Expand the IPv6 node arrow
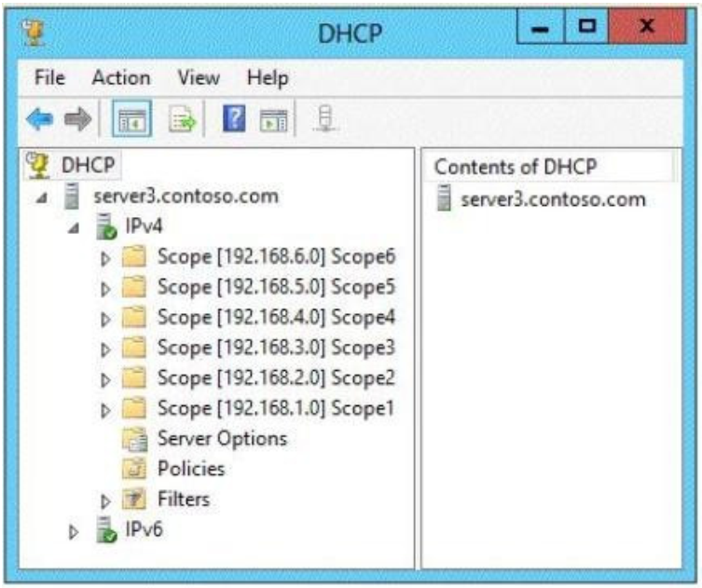The height and width of the screenshot is (588, 702). (73, 531)
